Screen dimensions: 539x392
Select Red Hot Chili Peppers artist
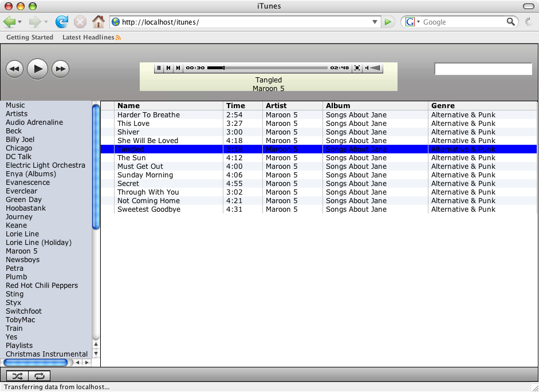point(42,286)
